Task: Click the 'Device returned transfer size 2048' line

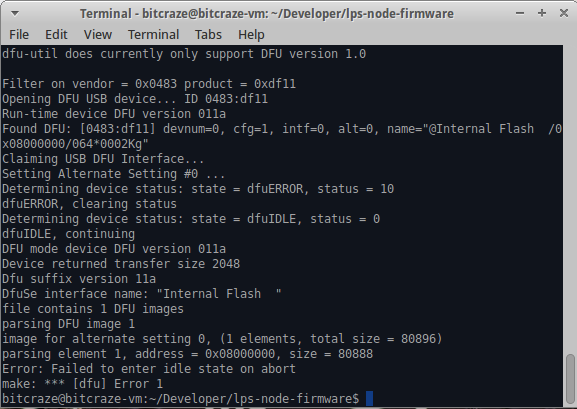Action: point(121,264)
